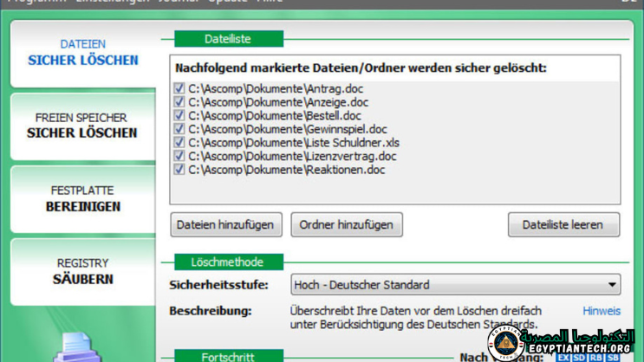644x362 pixels.
Task: Toggle the Bestell.doc checkbox
Action: pos(179,115)
